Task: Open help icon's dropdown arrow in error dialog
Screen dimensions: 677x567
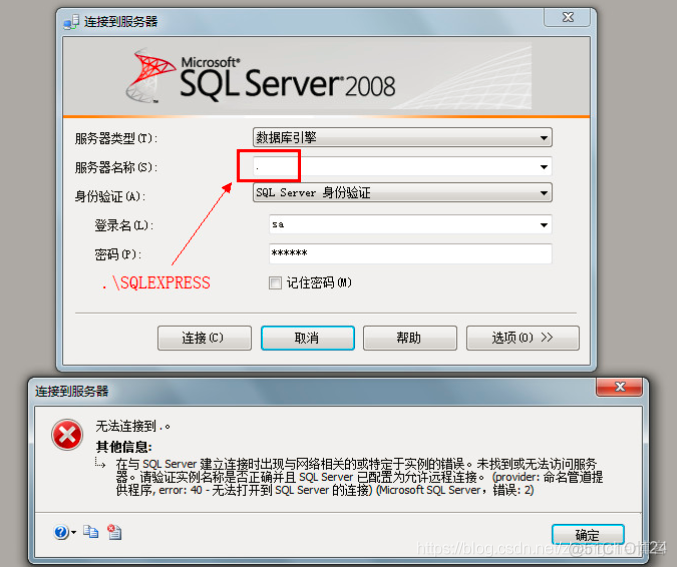Action: point(73,532)
